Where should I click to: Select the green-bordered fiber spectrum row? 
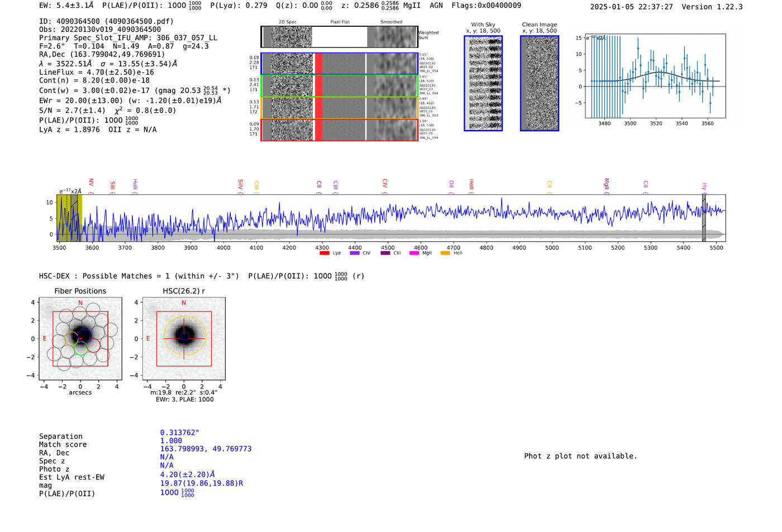tap(339, 85)
